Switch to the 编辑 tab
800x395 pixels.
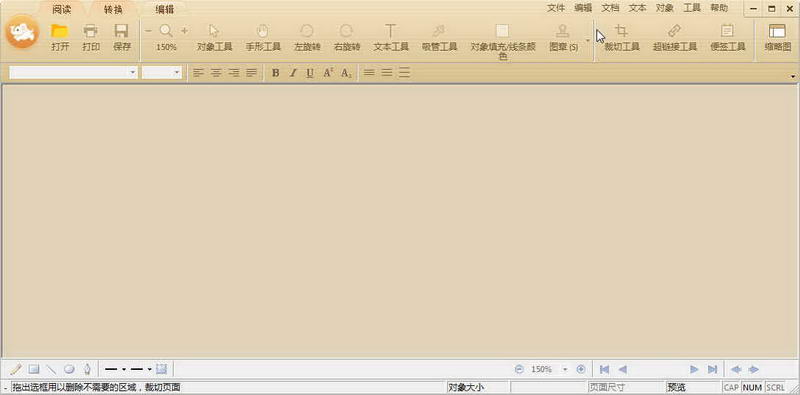point(164,9)
